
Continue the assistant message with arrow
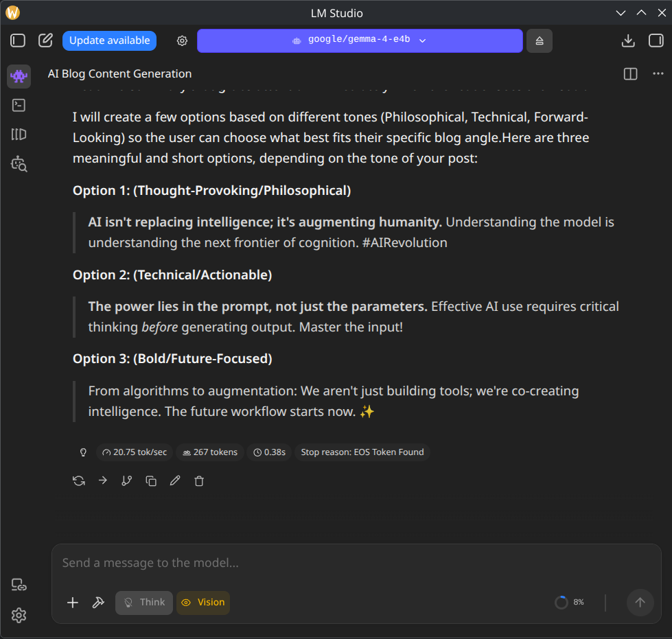(x=103, y=480)
